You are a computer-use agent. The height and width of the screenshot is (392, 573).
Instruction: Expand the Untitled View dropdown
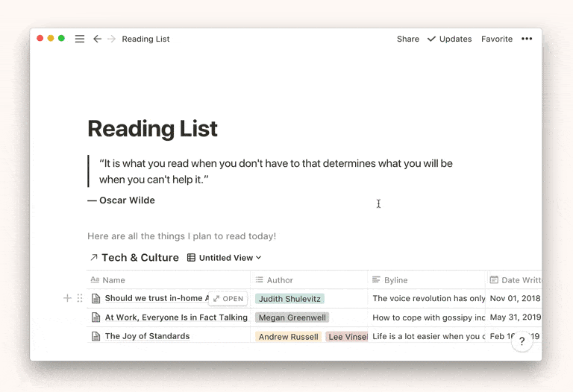[225, 258]
